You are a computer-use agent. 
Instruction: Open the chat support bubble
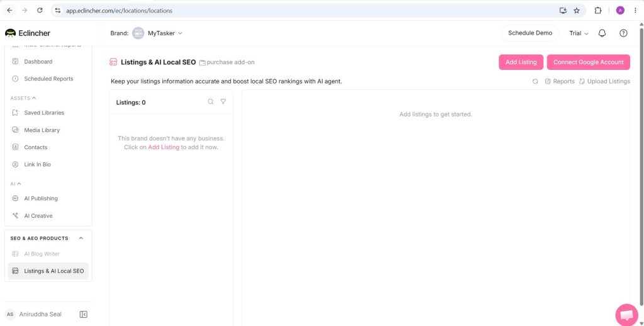point(627,315)
